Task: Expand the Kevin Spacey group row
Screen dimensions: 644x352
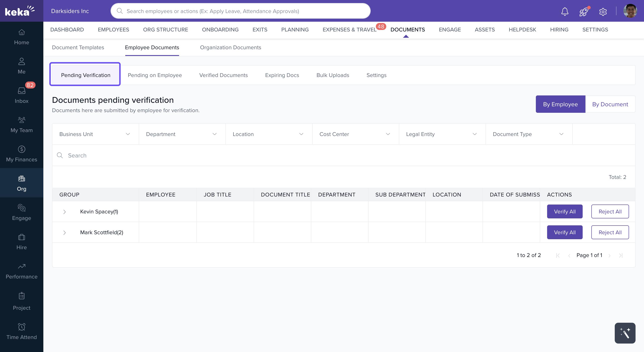Action: pyautogui.click(x=65, y=212)
